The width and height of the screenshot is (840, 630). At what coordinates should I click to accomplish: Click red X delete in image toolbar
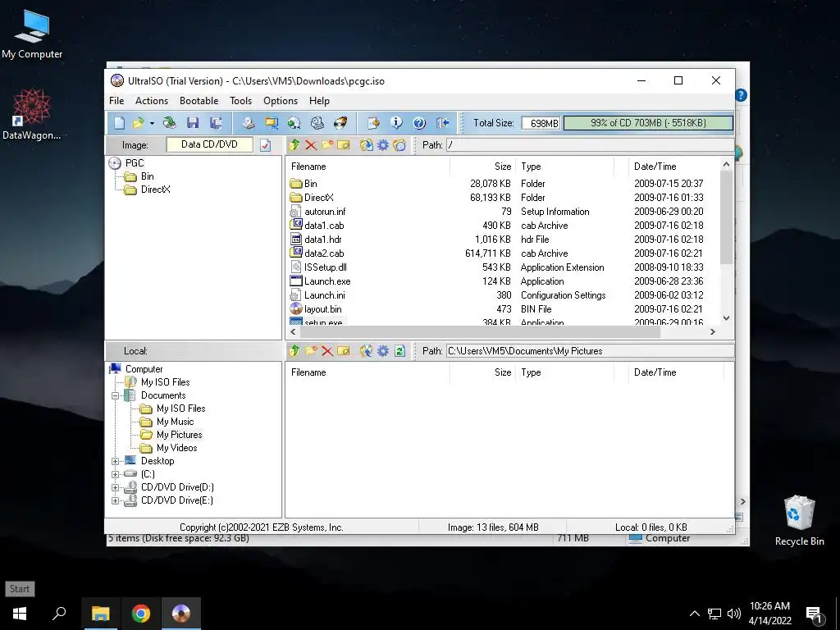coord(311,145)
